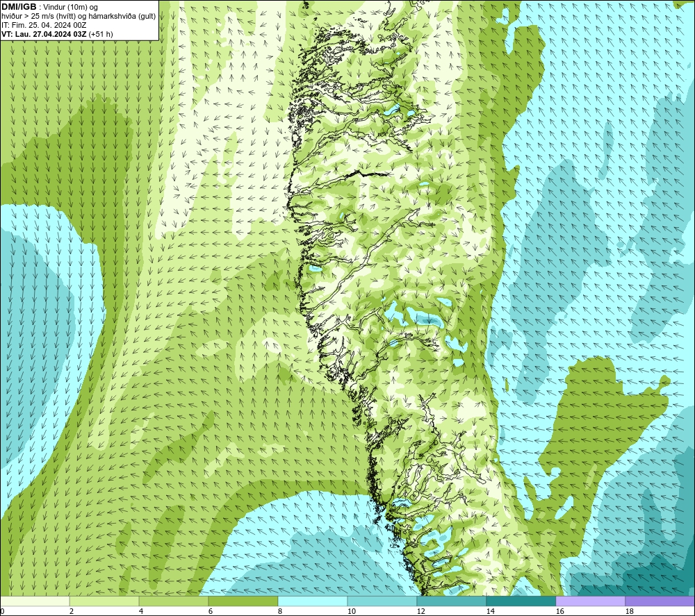Click the scale label '10'
695x616 pixels.
click(x=352, y=612)
